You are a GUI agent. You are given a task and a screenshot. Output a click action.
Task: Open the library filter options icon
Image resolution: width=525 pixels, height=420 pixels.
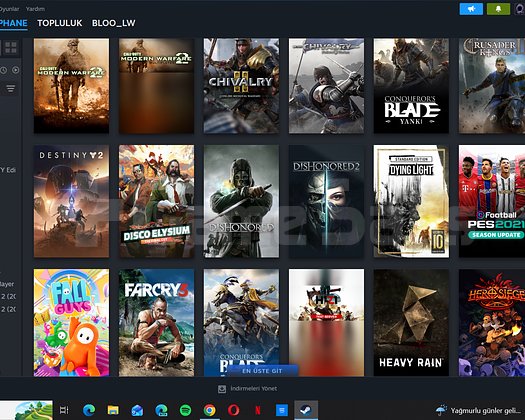(10, 88)
